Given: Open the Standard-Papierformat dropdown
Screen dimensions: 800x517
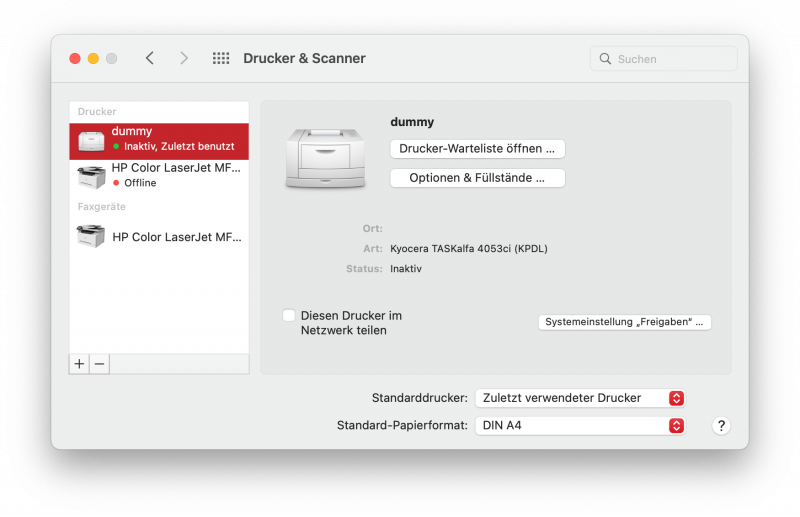Looking at the screenshot, I should click(x=580, y=426).
